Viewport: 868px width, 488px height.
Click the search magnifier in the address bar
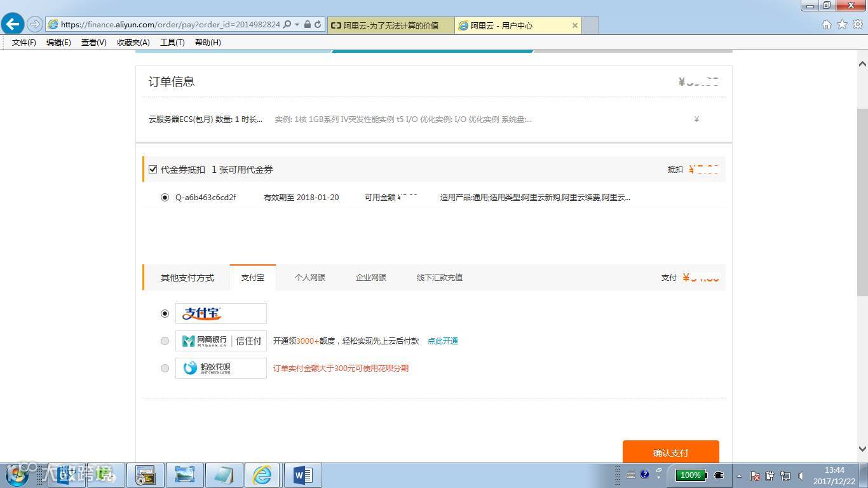(x=287, y=25)
